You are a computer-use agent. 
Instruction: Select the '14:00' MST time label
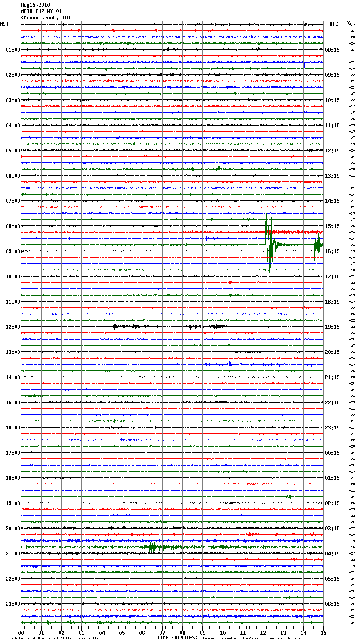point(13,377)
